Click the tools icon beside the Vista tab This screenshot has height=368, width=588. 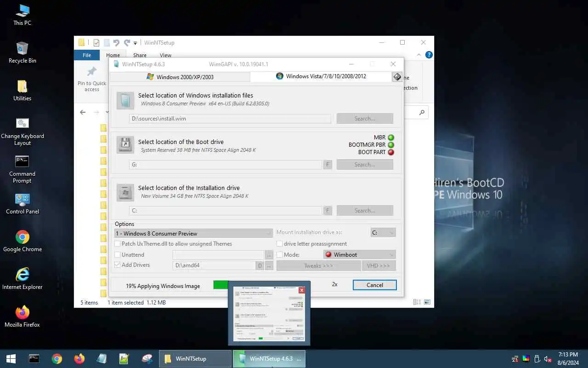click(x=397, y=77)
